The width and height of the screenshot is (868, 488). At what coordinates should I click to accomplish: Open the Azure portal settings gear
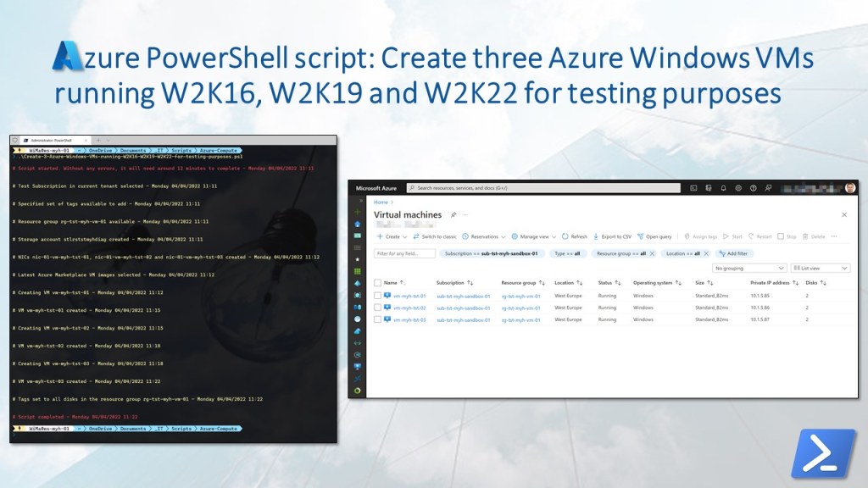click(738, 188)
